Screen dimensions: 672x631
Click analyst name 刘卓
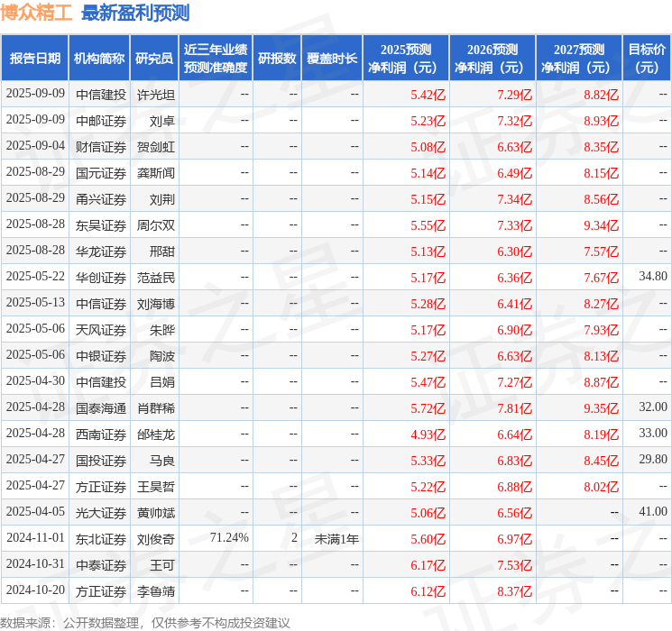click(x=162, y=121)
